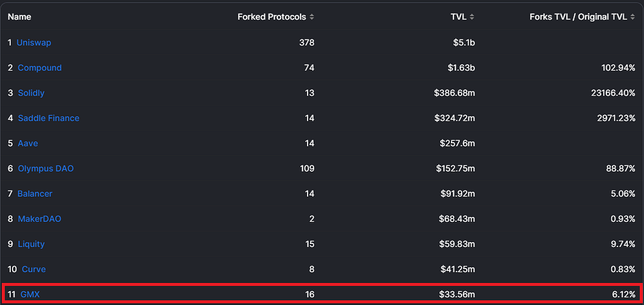Open the Uniswap protocol link
Image resolution: width=644 pixels, height=305 pixels.
tap(34, 42)
